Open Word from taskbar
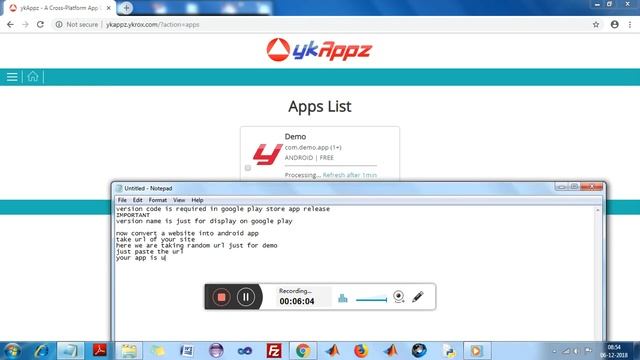Image resolution: width=640 pixels, height=360 pixels. tap(187, 351)
